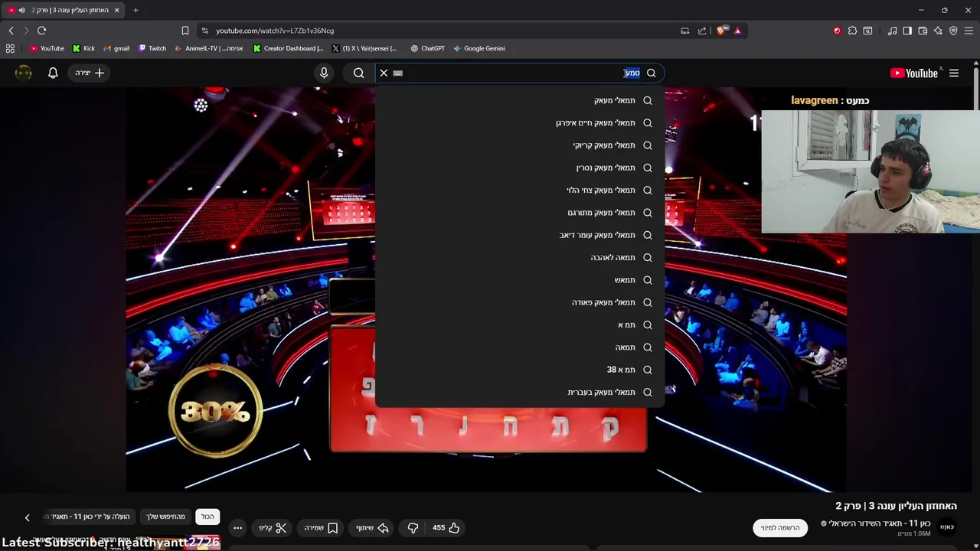
Task: Expand filter chips with arrow chevron
Action: 27,517
